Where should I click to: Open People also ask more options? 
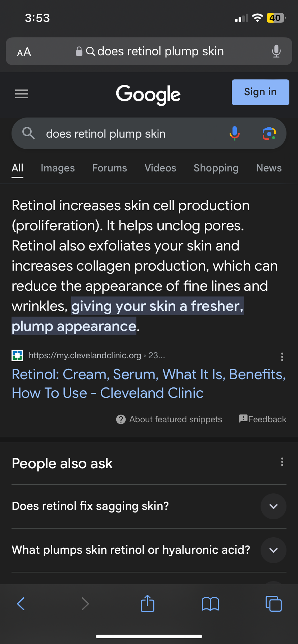(282, 462)
